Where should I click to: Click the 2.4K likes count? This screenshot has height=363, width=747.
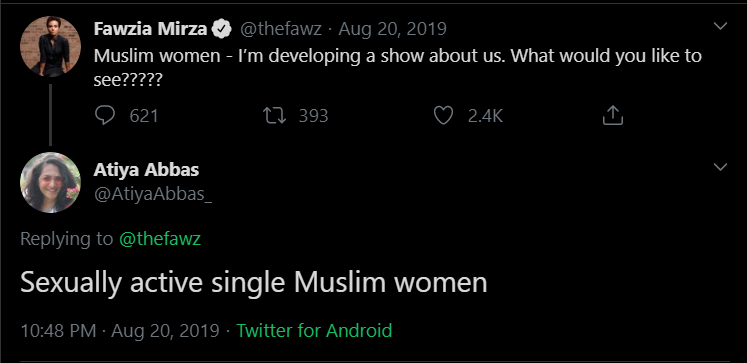(x=485, y=116)
